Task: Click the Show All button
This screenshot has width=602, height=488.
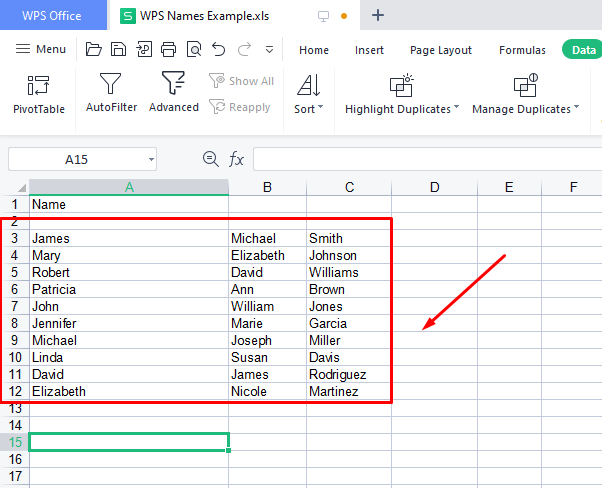Action: 241,81
